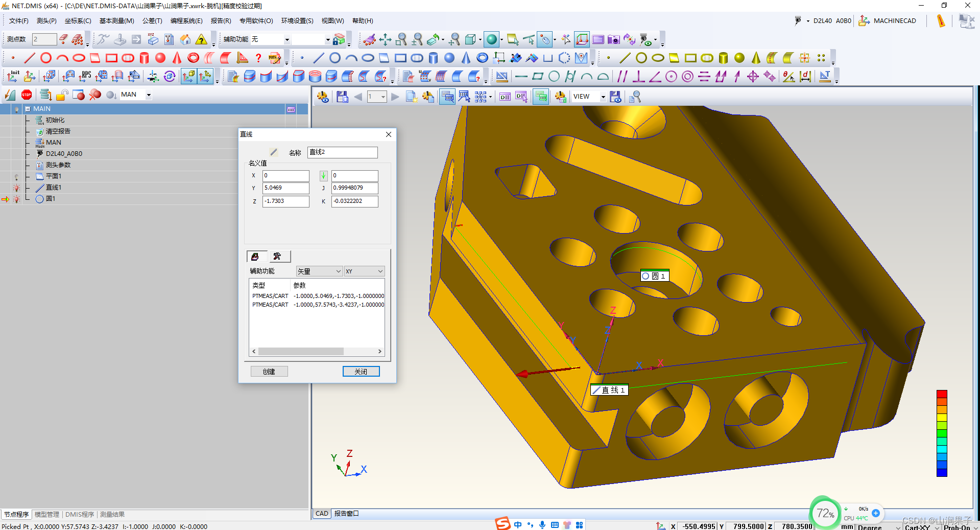980x530 pixels.
Task: Click the 创建 button
Action: pyautogui.click(x=269, y=372)
